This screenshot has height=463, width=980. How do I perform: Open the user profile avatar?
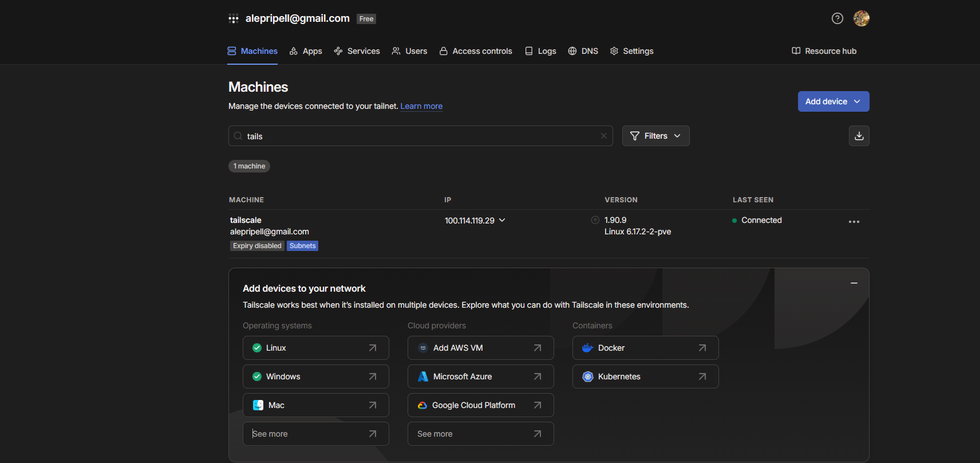coord(861,18)
